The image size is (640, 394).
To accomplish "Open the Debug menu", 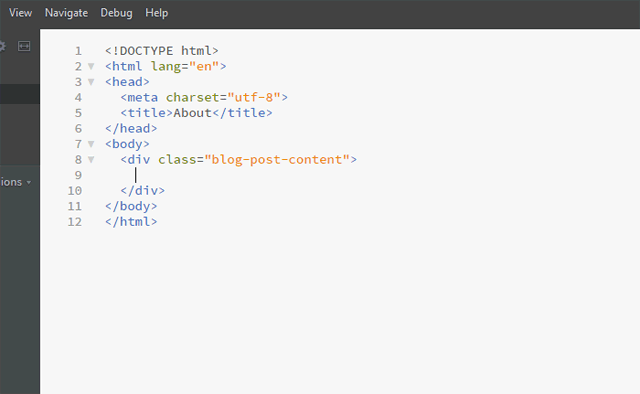I will point(116,13).
